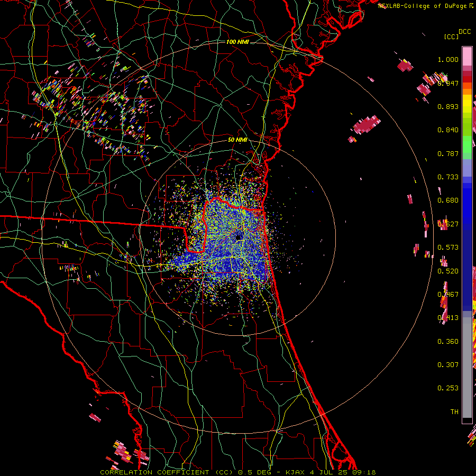The image size is (476, 476).
Task: Click the 0.467 scale label
Action: coord(448,295)
